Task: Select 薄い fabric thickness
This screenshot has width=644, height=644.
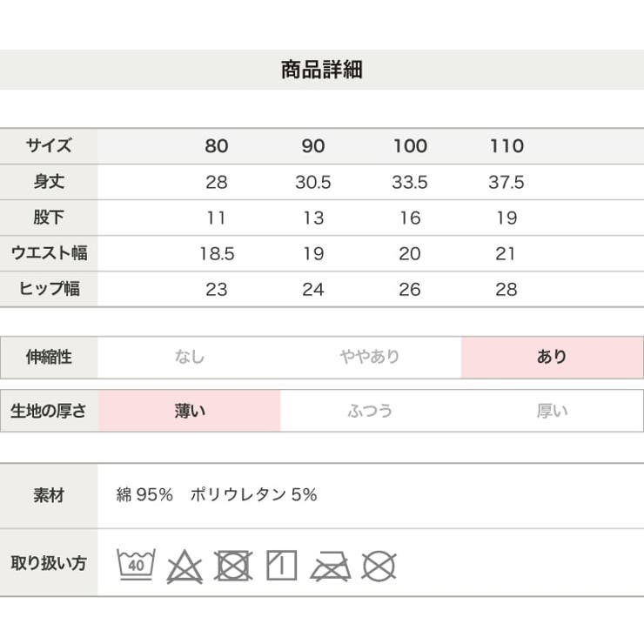Action: 190,411
